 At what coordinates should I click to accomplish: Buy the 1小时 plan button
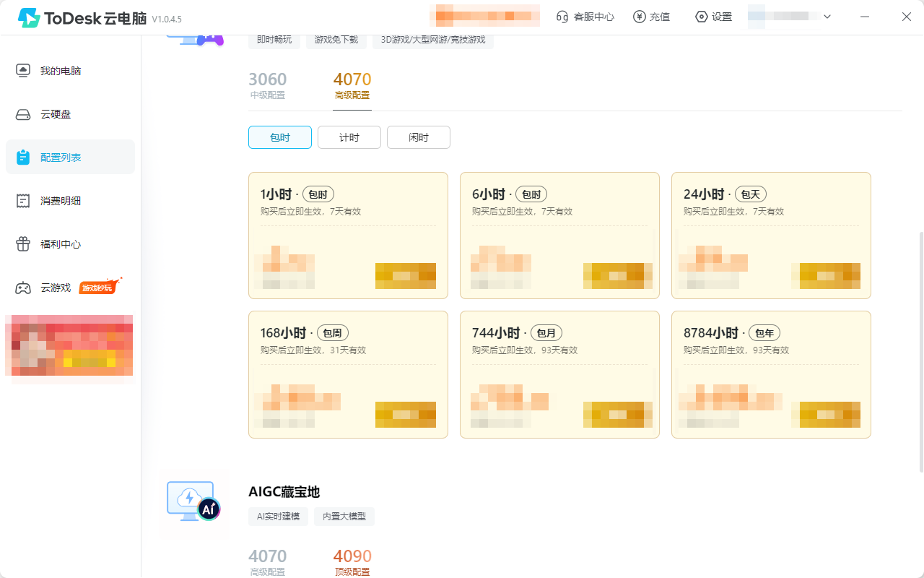click(x=406, y=276)
